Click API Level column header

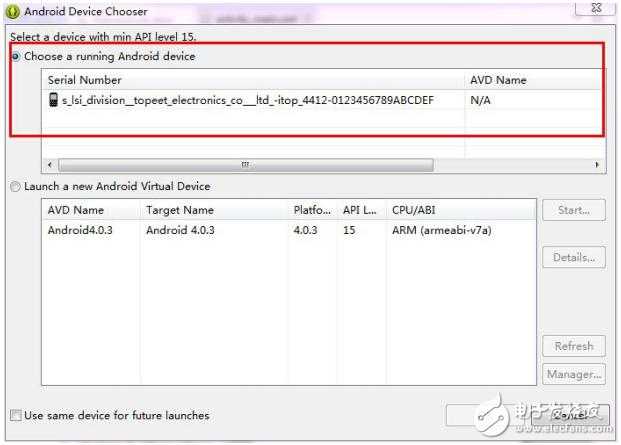[x=361, y=210]
